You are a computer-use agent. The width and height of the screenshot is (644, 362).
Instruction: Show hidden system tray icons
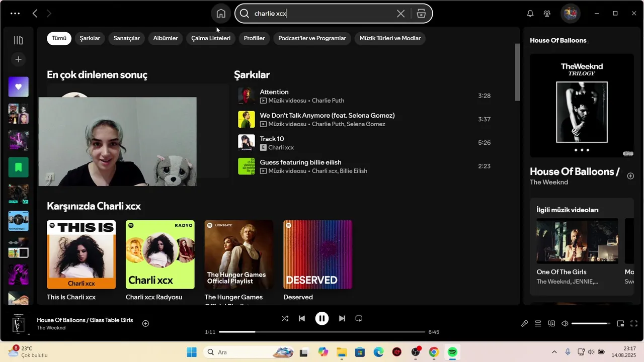(x=554, y=352)
